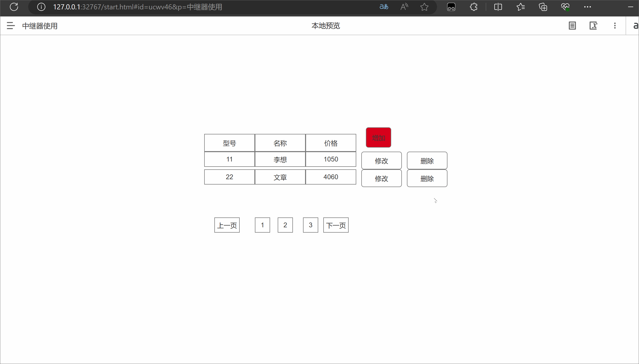Open the collections icon
The image size is (639, 364).
pos(543,7)
